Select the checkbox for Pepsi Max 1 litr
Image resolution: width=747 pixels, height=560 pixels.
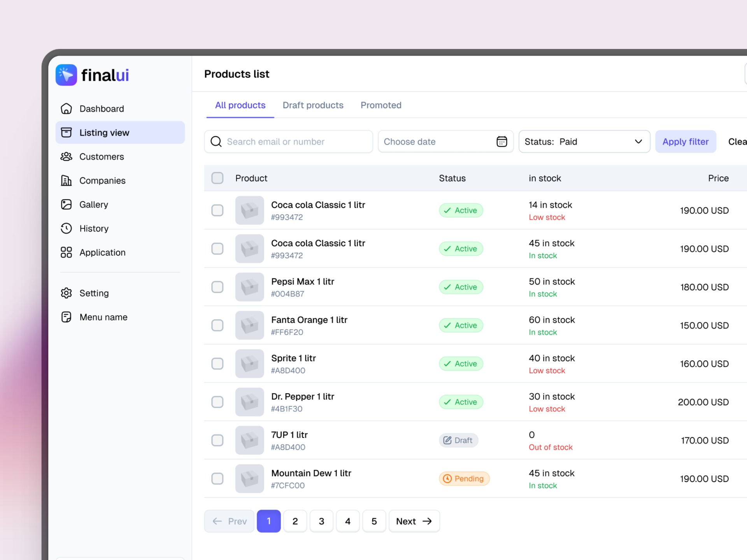[x=217, y=287]
